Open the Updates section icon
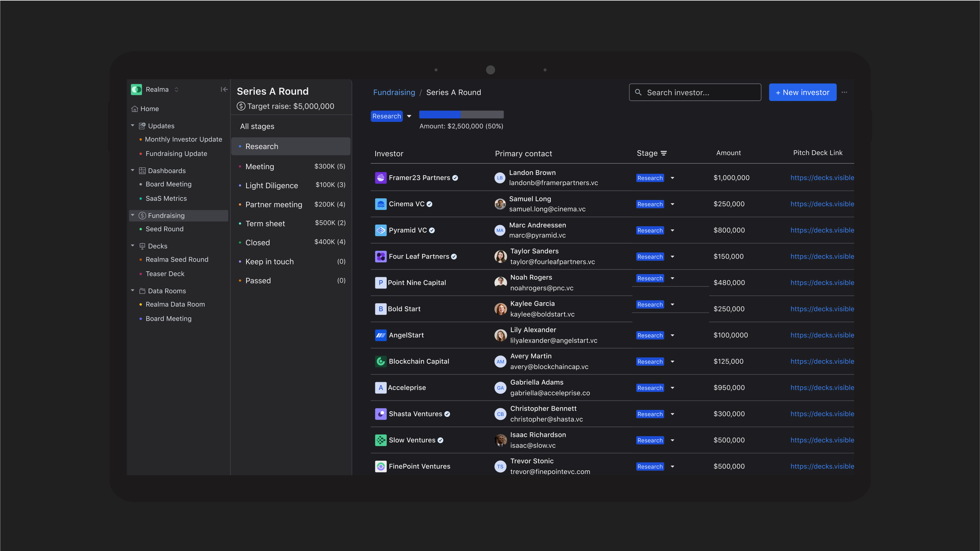The height and width of the screenshot is (551, 980). coord(142,126)
